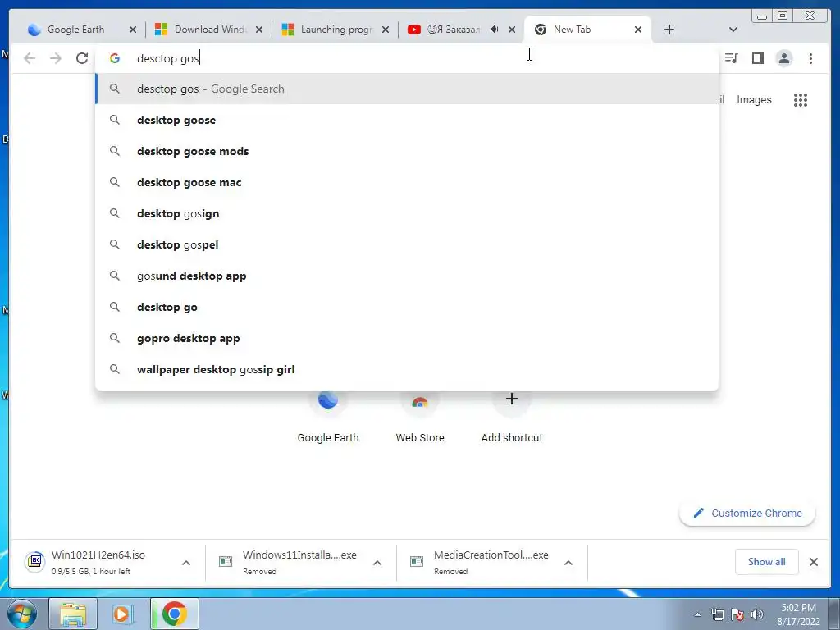The image size is (840, 630).
Task: Open the media control queue icon
Action: point(731,58)
